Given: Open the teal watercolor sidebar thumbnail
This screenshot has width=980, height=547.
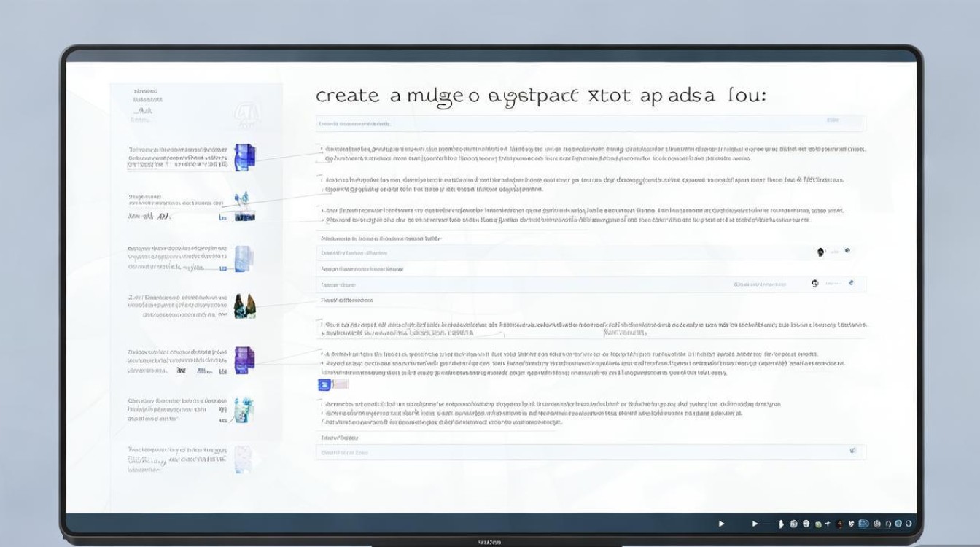Looking at the screenshot, I should (x=243, y=411).
